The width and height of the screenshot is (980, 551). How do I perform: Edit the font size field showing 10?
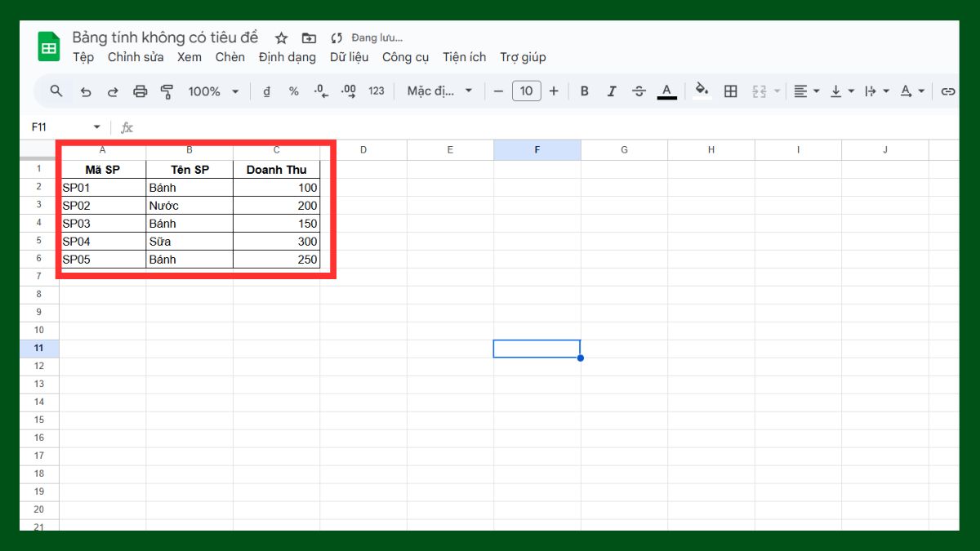tap(526, 91)
